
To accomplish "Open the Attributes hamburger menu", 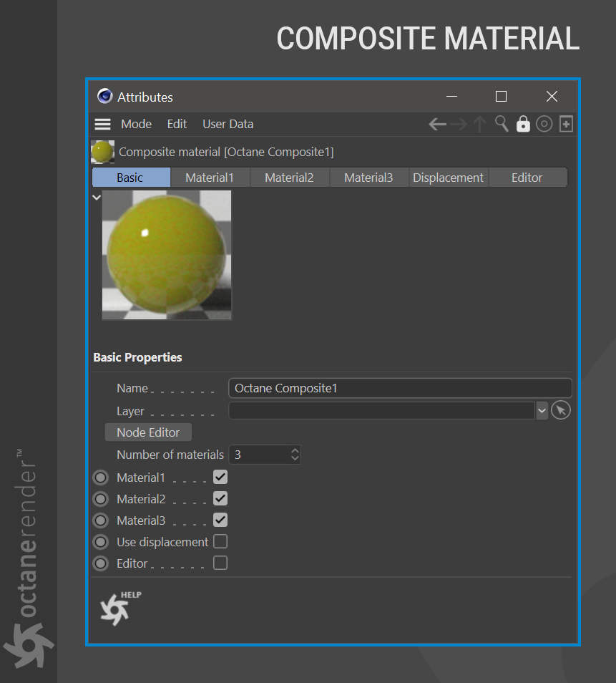I will 102,124.
